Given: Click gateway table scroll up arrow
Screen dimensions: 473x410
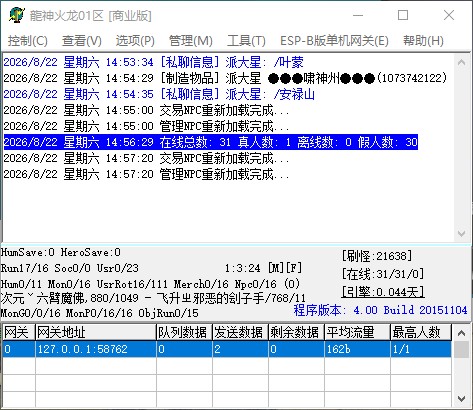Looking at the screenshot, I should click(x=462, y=333).
